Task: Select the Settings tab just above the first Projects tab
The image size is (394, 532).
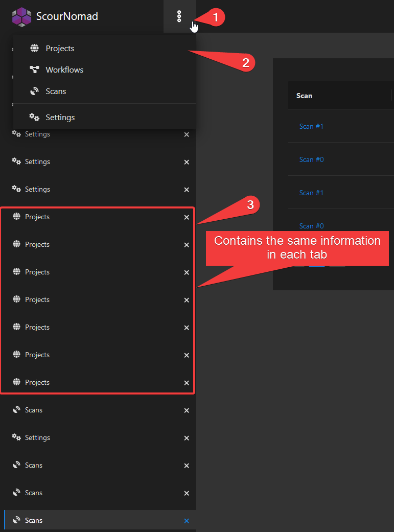Action: [x=98, y=189]
